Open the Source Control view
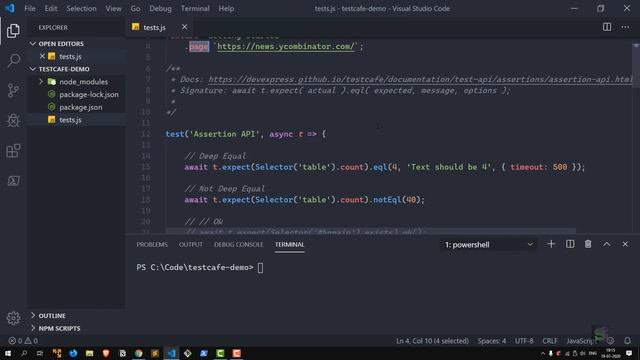640x360 pixels. (x=13, y=90)
